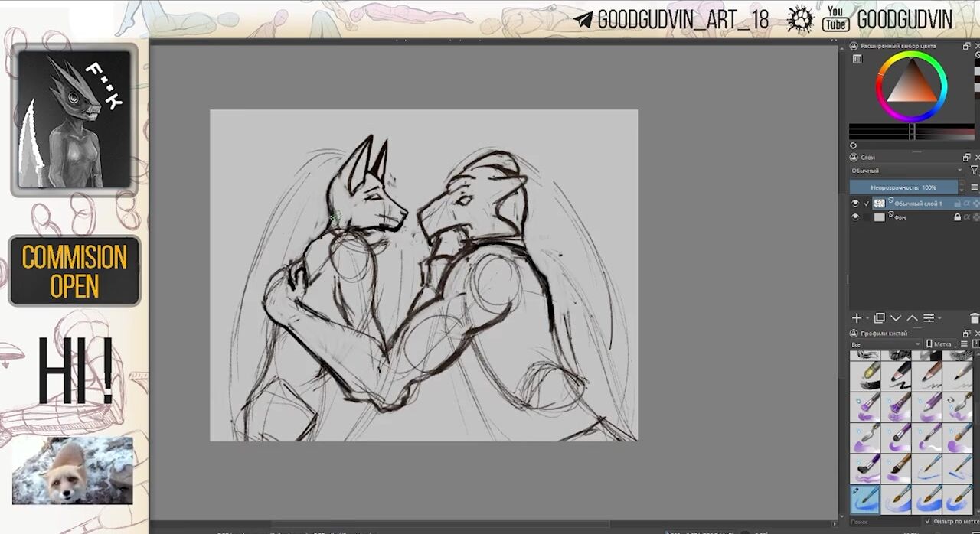
Task: Click the add new layer plus icon
Action: tap(857, 318)
